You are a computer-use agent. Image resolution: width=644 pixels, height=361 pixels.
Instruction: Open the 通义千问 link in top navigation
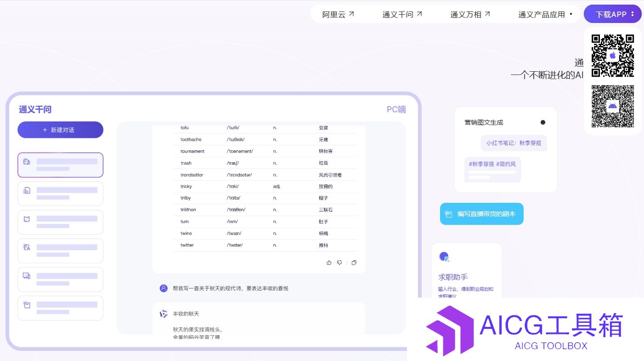(402, 14)
